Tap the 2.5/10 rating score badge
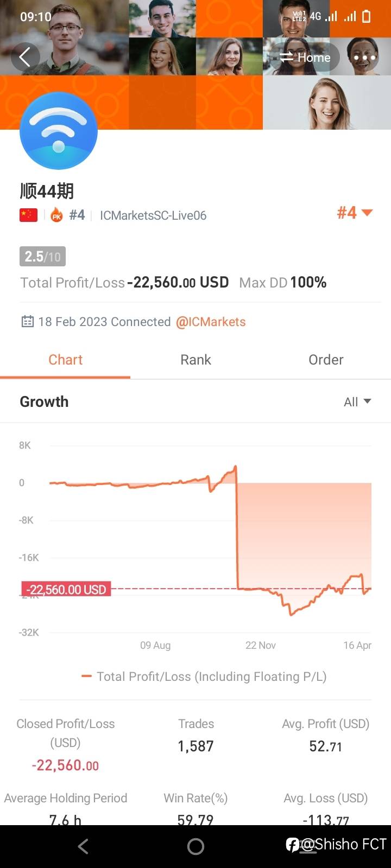Viewport: 391px width, 868px height. 42,256
